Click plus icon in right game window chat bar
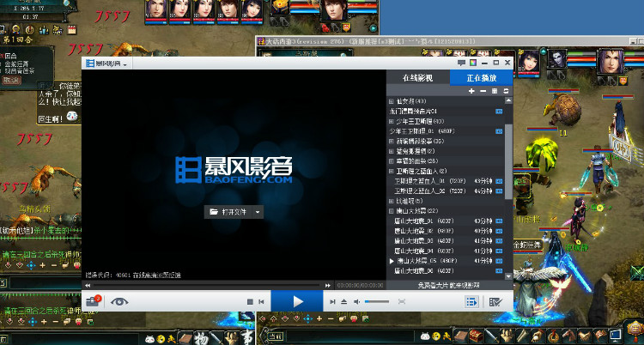The image size is (644, 345). (x=319, y=318)
